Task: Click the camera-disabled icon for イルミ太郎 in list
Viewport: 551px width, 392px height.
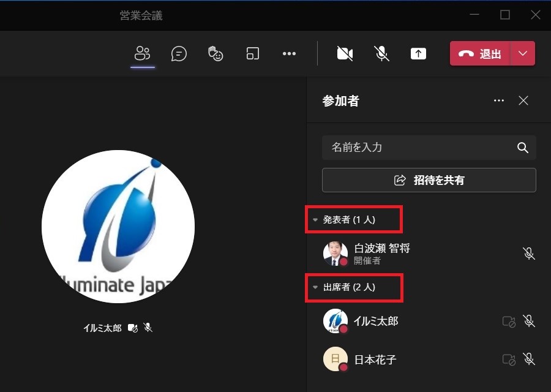Action: pyautogui.click(x=509, y=322)
